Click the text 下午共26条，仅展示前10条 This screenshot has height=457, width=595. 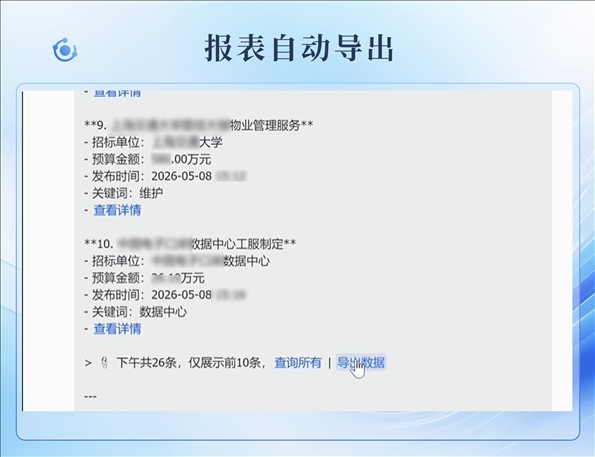coord(188,362)
